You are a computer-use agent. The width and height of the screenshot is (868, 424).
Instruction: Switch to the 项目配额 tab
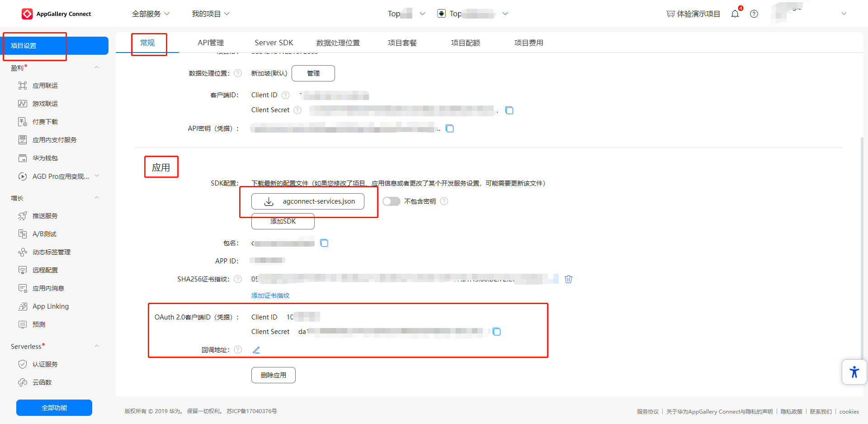point(466,43)
